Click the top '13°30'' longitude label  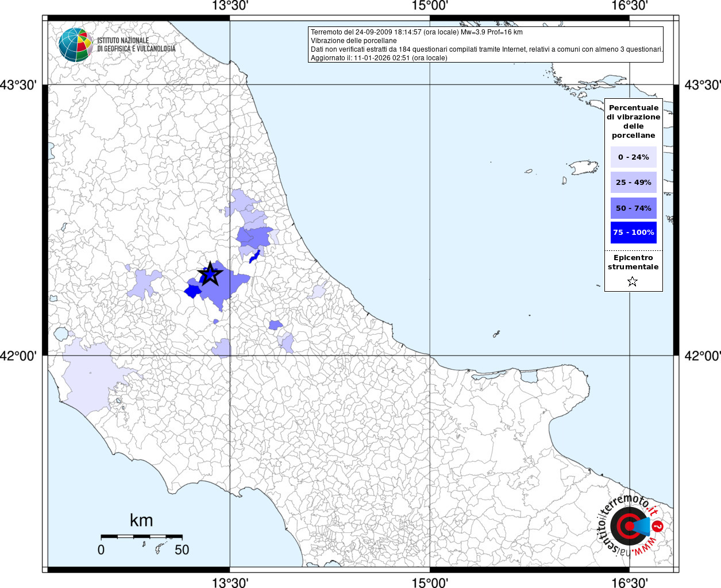pyautogui.click(x=230, y=6)
